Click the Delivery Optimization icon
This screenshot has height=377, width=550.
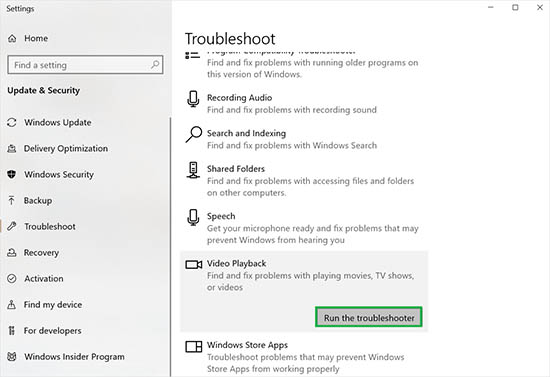(x=12, y=149)
